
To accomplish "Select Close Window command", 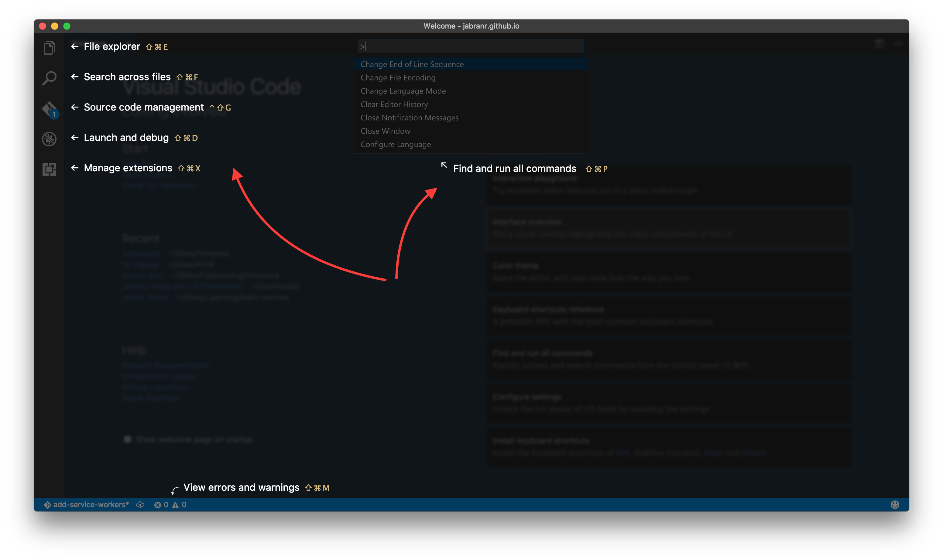I will click(471, 131).
